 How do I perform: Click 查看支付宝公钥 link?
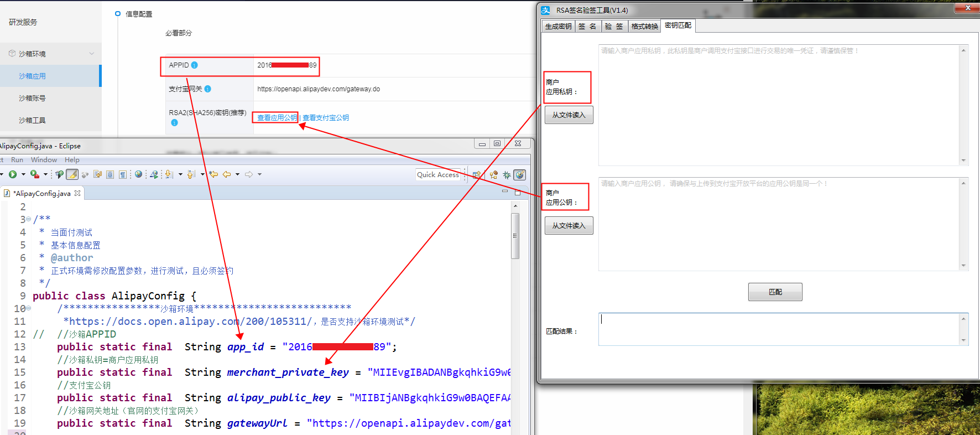[326, 117]
